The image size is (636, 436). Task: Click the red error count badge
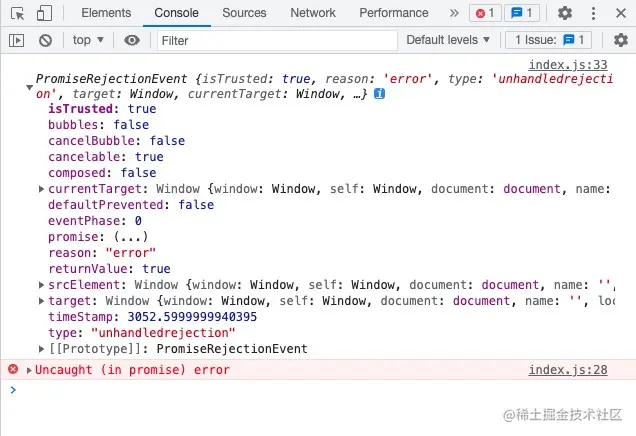pos(486,13)
